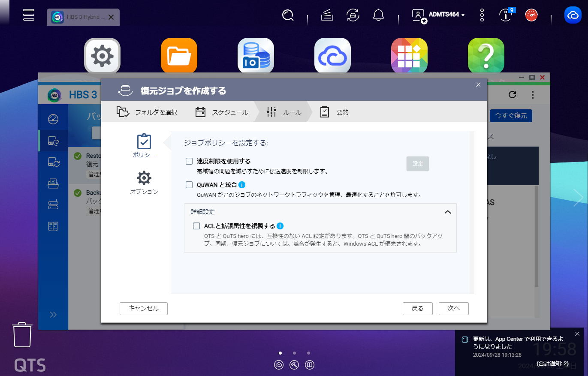Click the search magnifier in the top bar
The width and height of the screenshot is (588, 376).
point(288,15)
